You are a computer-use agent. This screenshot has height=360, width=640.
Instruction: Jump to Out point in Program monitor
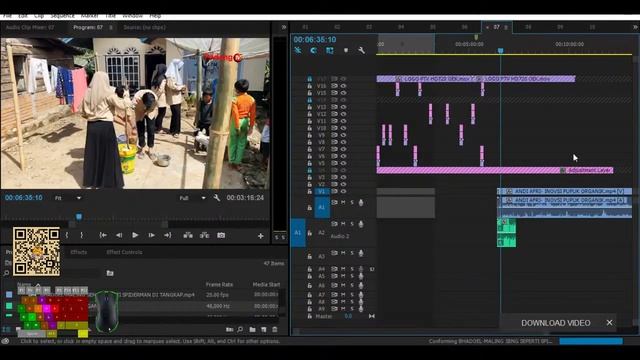[x=168, y=235]
